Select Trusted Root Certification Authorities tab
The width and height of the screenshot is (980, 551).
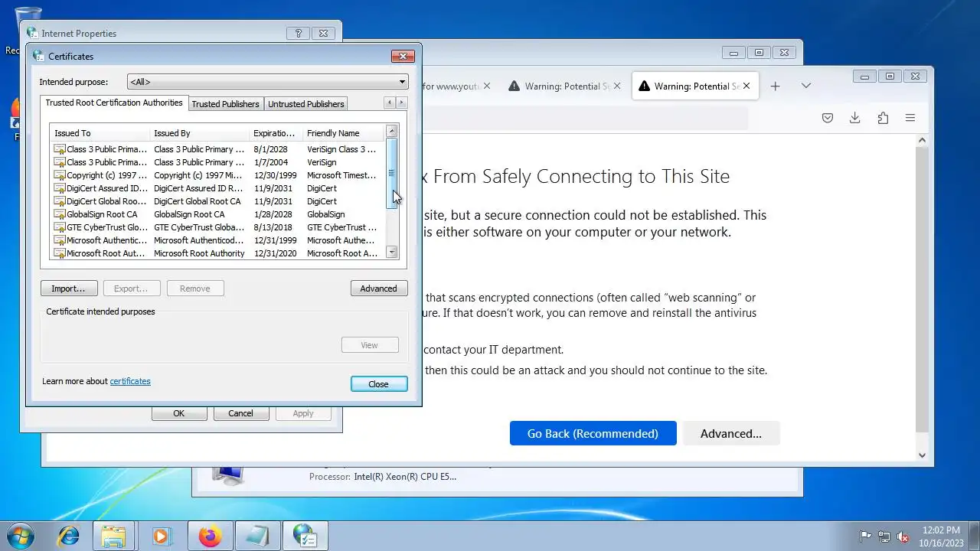(114, 103)
